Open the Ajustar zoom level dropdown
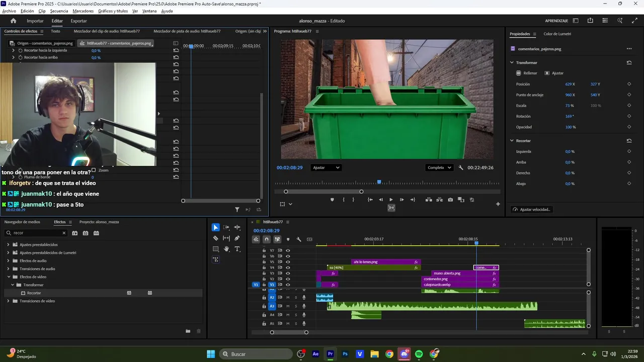Image resolution: width=644 pixels, height=362 pixels. tap(326, 168)
